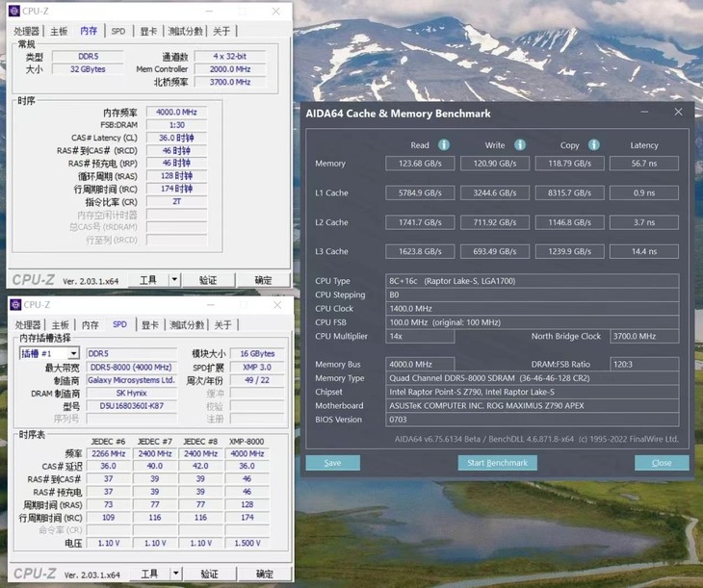The image size is (703, 588).
Task: Click L2 Cache Write value 711.92 GB/s
Action: coord(495,222)
